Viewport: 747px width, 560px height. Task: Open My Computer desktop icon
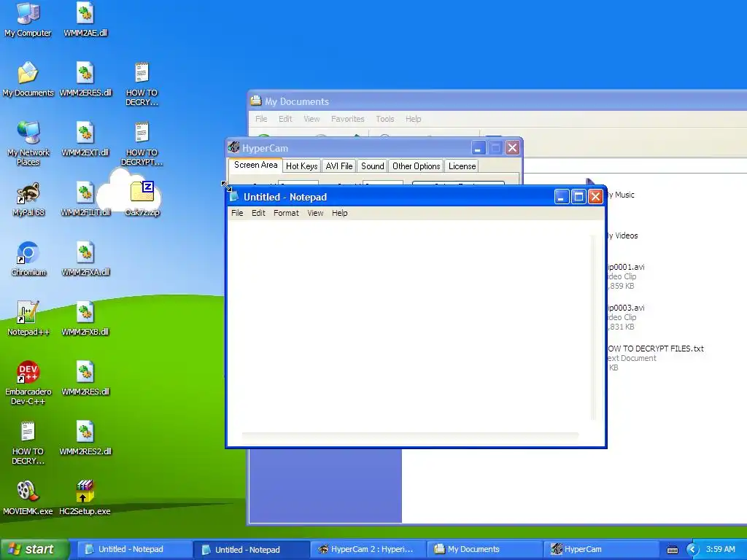click(28, 20)
